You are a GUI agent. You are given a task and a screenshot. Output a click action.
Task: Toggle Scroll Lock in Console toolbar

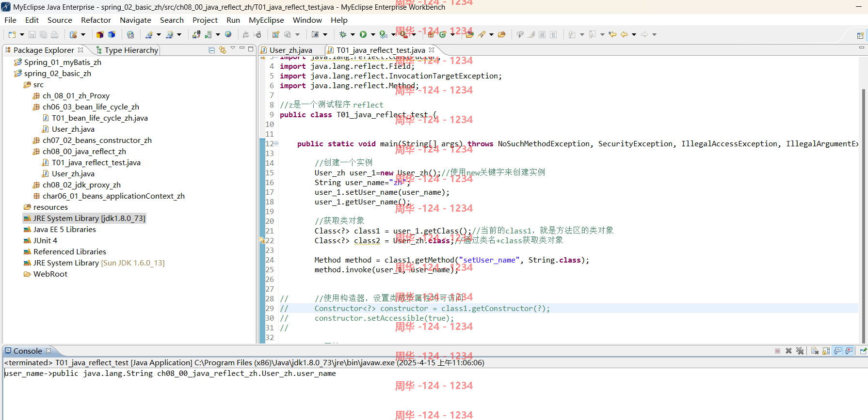pyautogui.click(x=826, y=351)
